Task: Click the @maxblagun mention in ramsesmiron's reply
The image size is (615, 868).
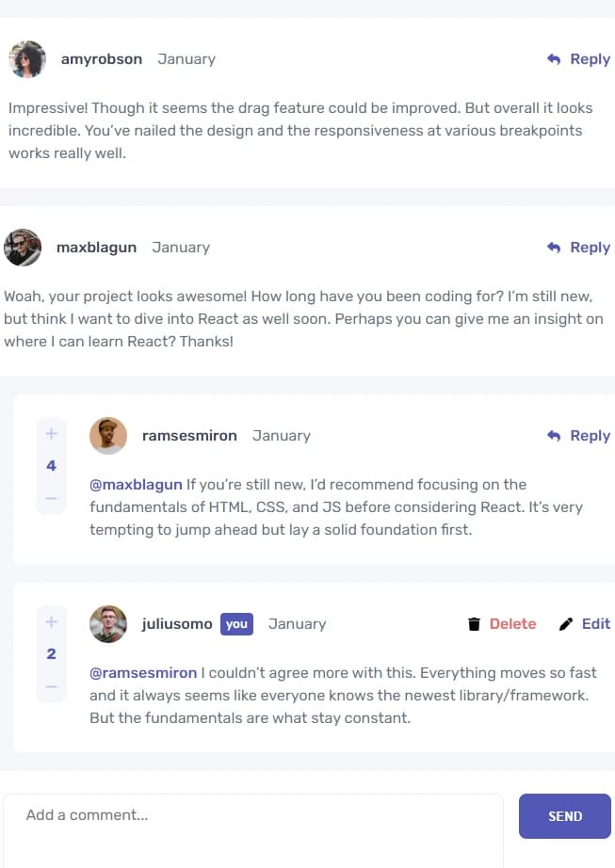Action: pos(136,485)
